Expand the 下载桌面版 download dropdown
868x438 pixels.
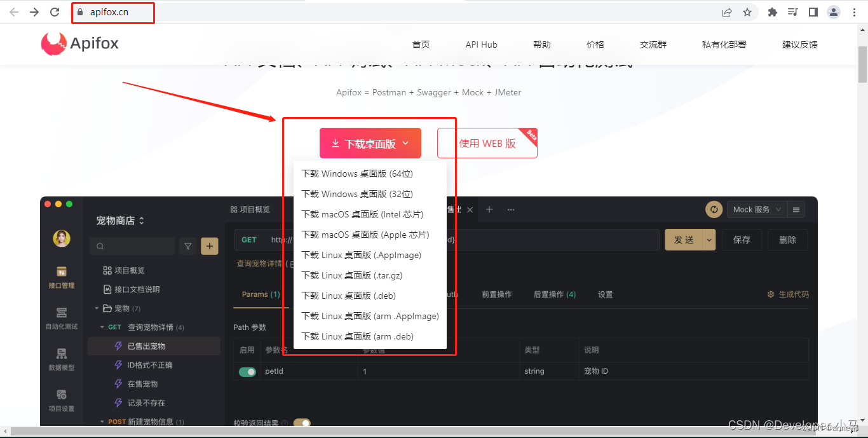pyautogui.click(x=370, y=143)
